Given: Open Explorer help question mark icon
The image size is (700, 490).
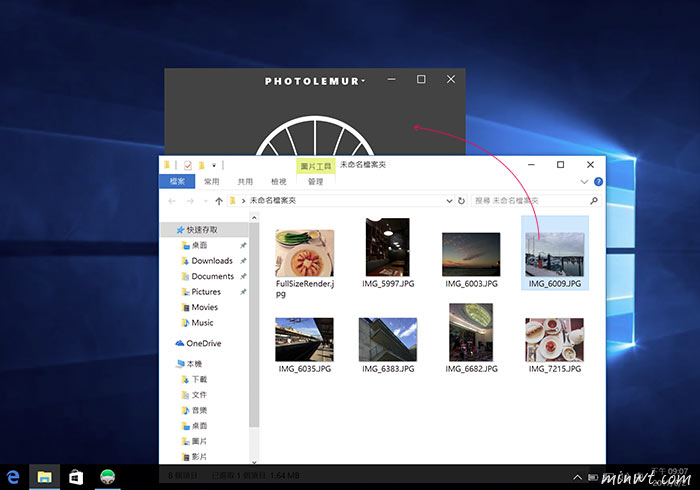Looking at the screenshot, I should tap(598, 182).
